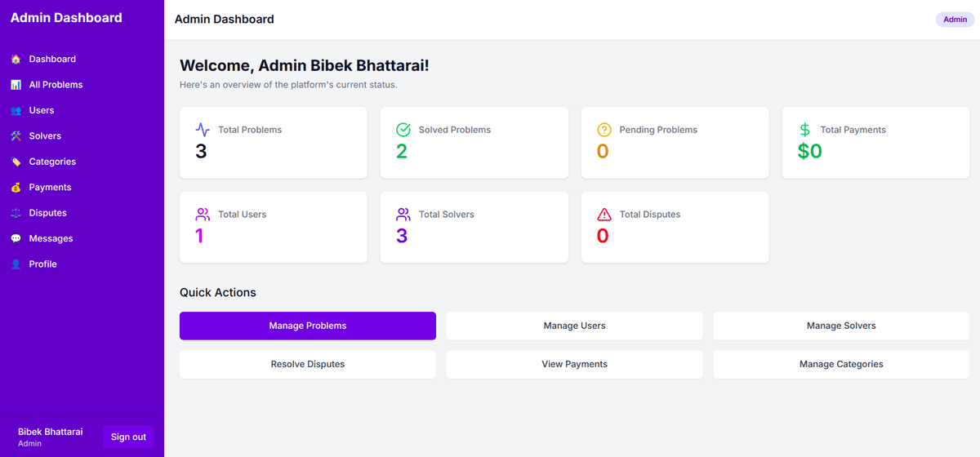The width and height of the screenshot is (980, 457).
Task: Open the View Payments quick action
Action: coord(574,364)
